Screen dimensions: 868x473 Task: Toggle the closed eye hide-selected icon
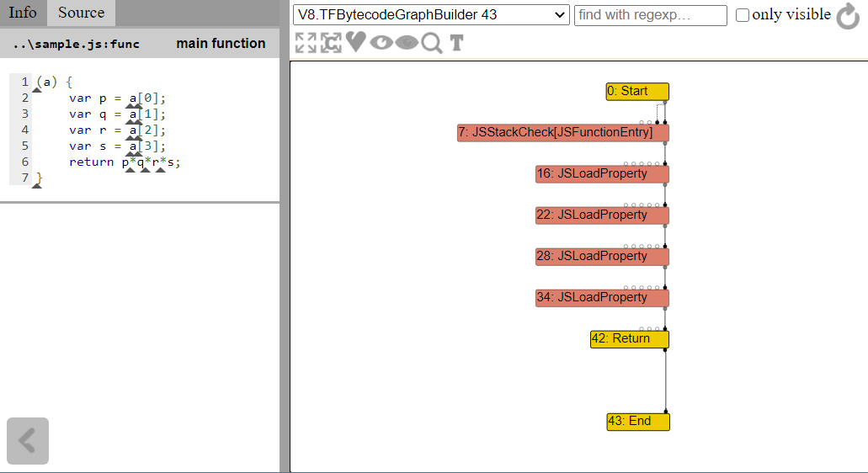(407, 43)
